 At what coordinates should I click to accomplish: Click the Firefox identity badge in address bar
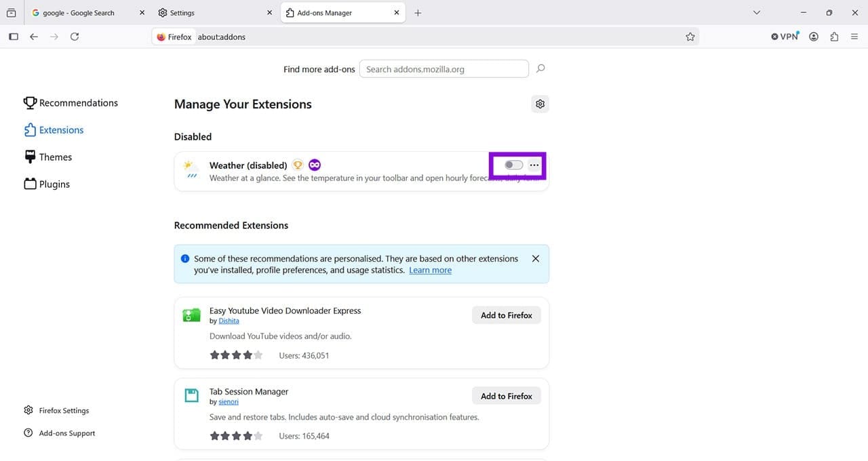[x=174, y=37]
